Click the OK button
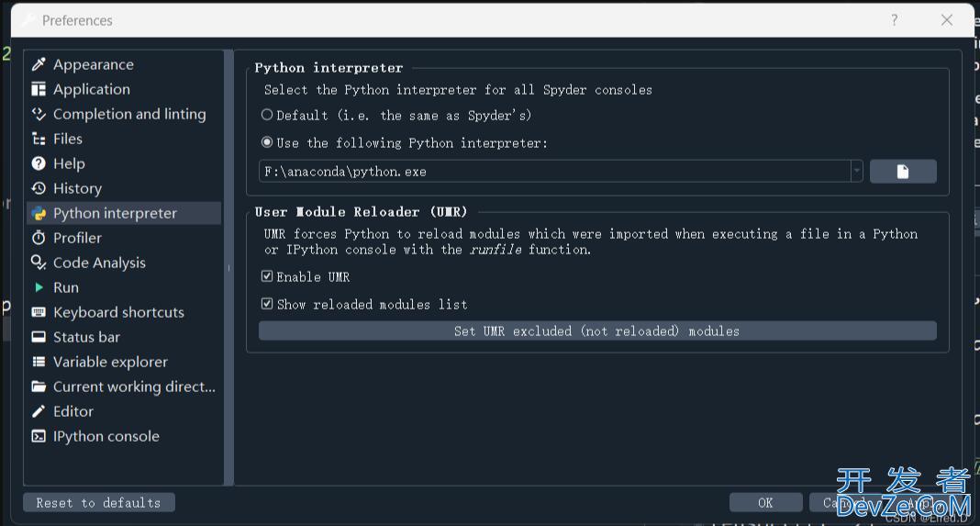 (765, 503)
